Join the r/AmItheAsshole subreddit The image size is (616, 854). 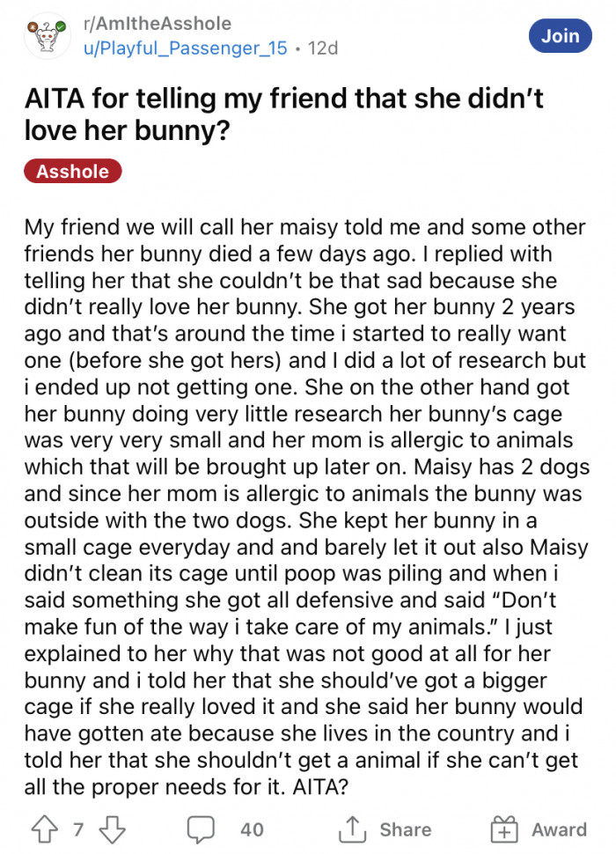pos(561,36)
